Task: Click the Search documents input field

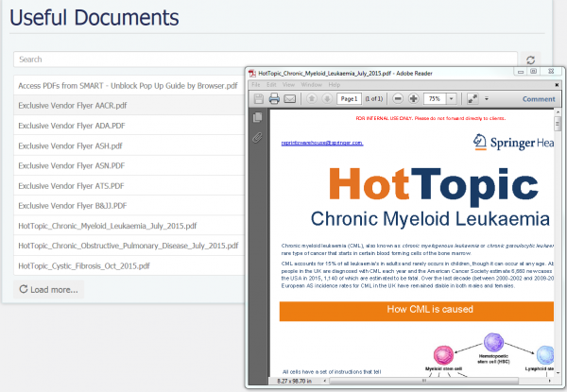Action: [x=265, y=59]
